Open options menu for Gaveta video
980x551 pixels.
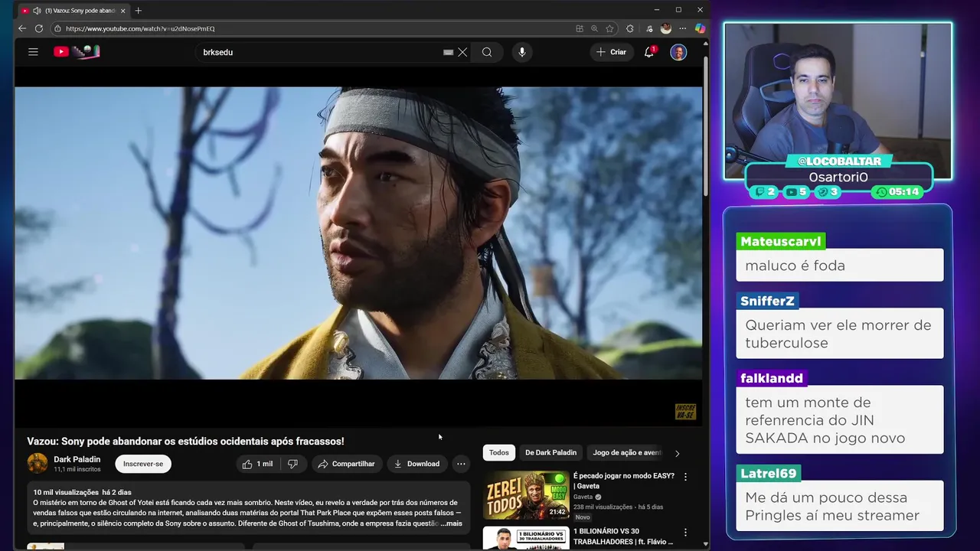685,477
